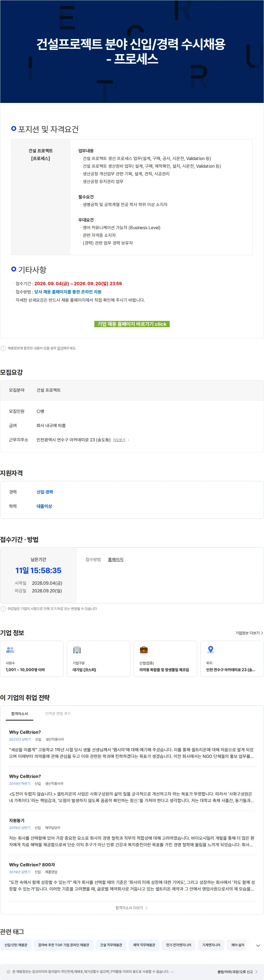Click the location pin icon in 위치 card
This screenshot has height=980, width=264.
210,650
